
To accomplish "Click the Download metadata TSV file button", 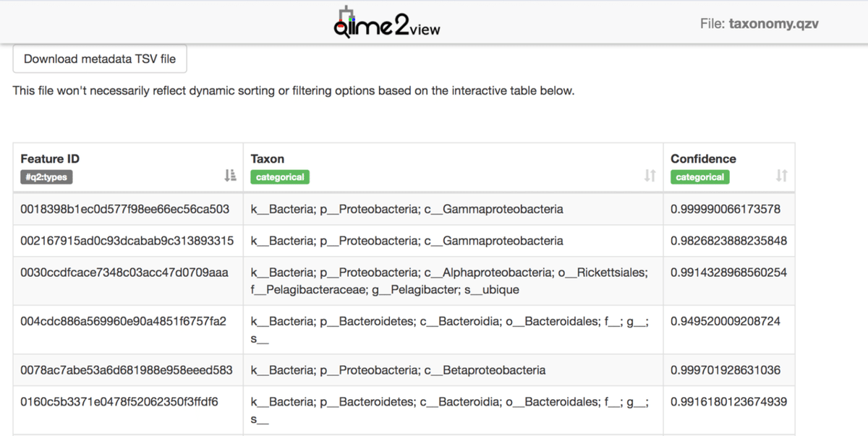I will point(99,59).
